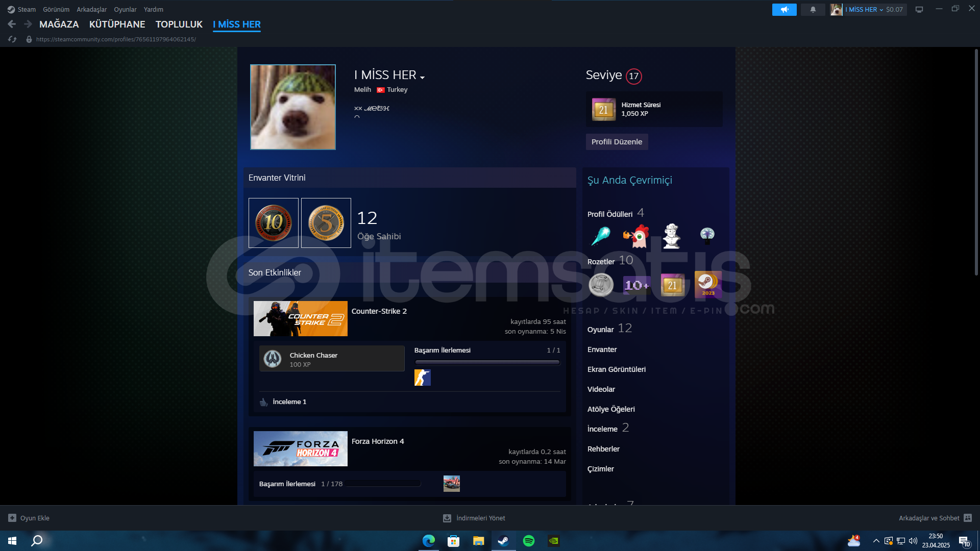Open the Hizmet Süresi 1,050 XP badge
This screenshot has height=551, width=980.
(x=654, y=109)
